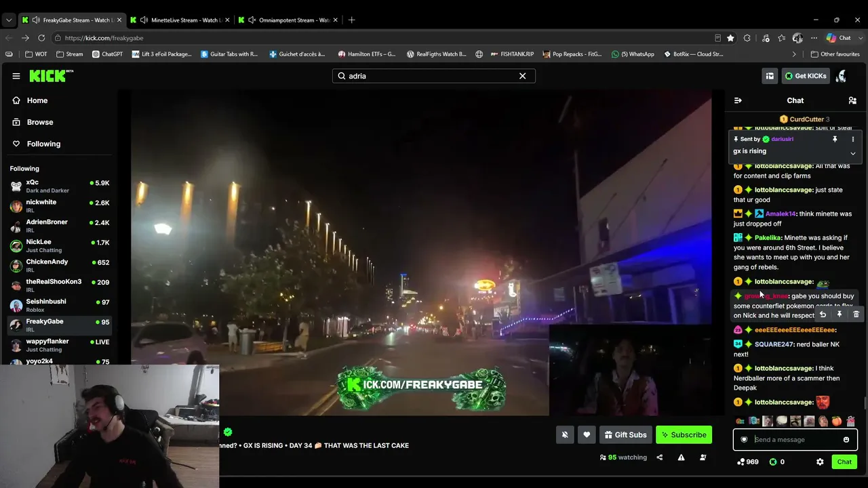Toggle stream notifications bell
This screenshot has width=868, height=488.
point(565,435)
